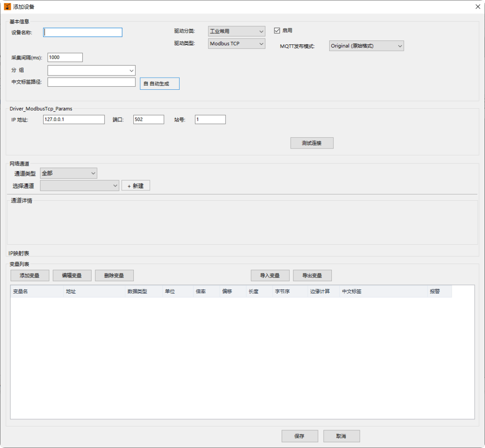Viewport: 485px width, 448px height.
Task: Click the 测试连接 button
Action: click(312, 143)
